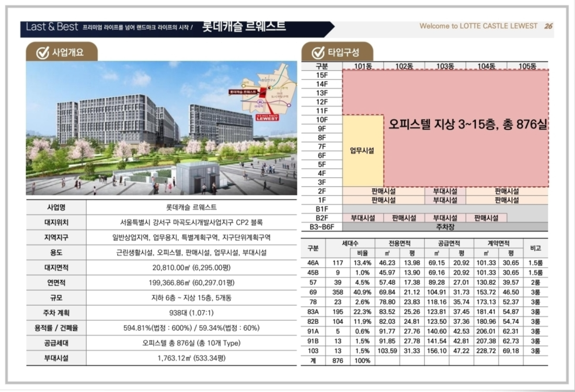Click the 전용면적 column header

(x=400, y=244)
